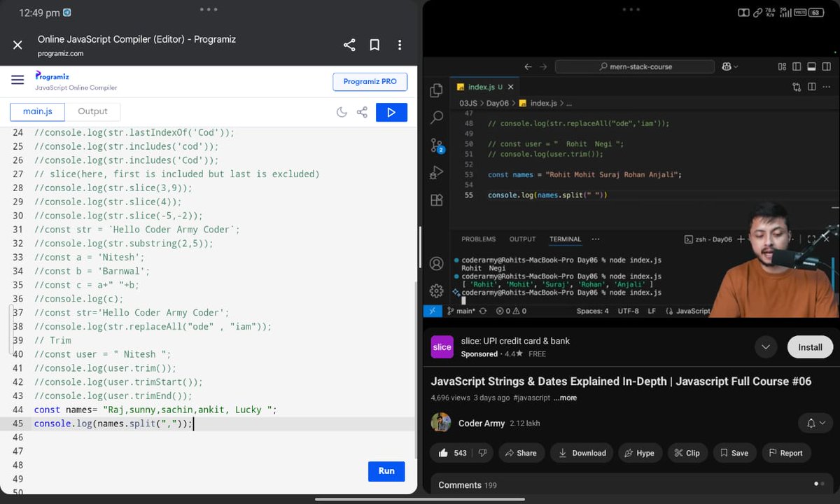Add new terminal with plus icon
The width and height of the screenshot is (840, 504).
pos(741,239)
